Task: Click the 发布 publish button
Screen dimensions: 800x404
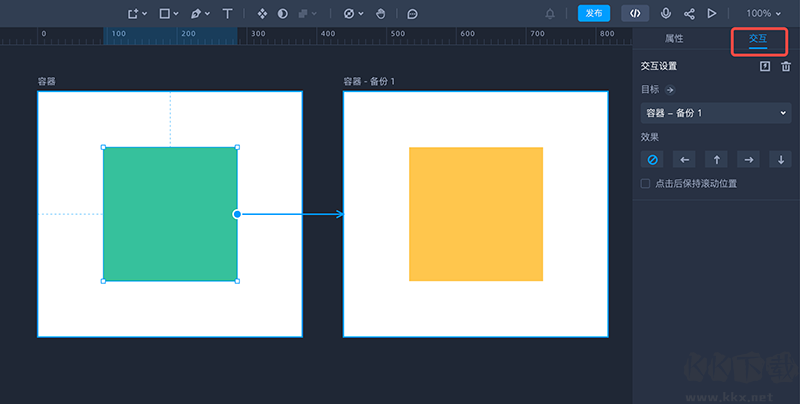Action: pyautogui.click(x=594, y=14)
